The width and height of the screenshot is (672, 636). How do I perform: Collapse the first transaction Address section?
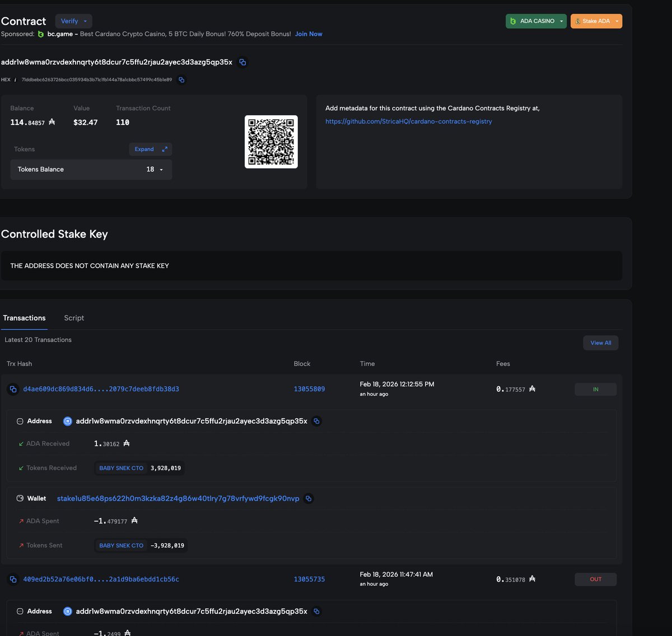[x=20, y=421]
